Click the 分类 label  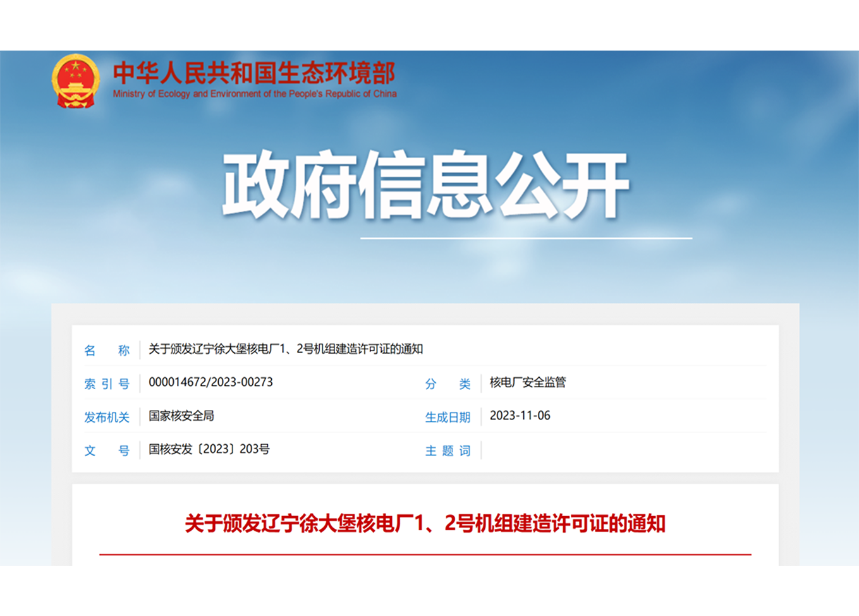(x=448, y=383)
